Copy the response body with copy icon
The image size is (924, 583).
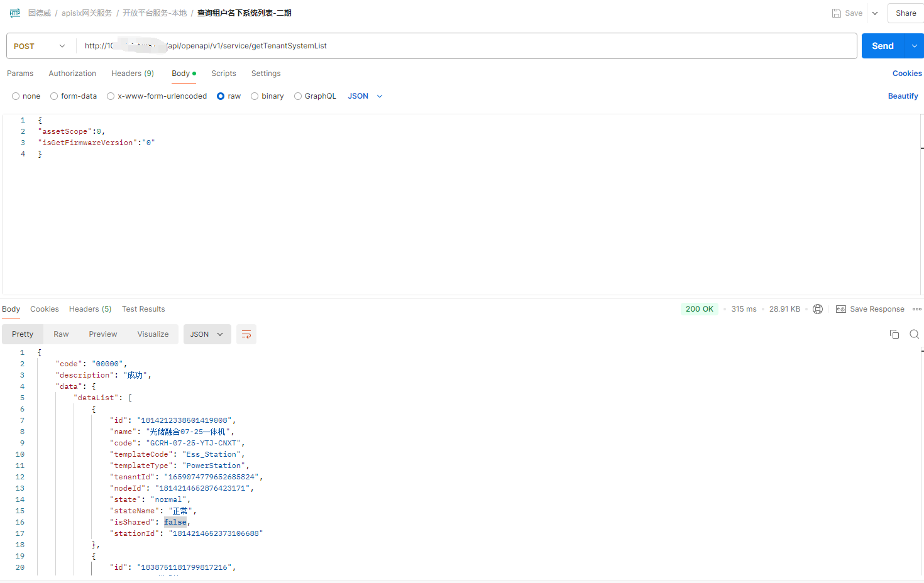tap(894, 334)
